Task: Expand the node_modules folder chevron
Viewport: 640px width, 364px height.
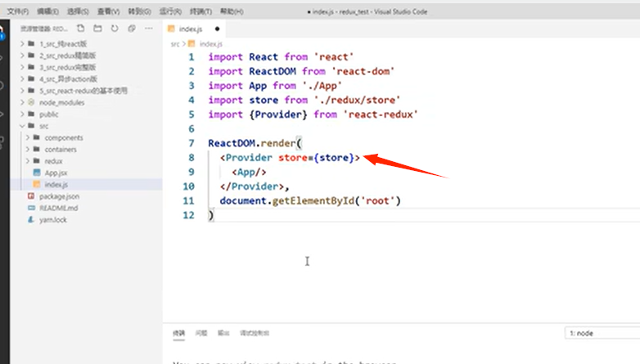Action: point(22,102)
